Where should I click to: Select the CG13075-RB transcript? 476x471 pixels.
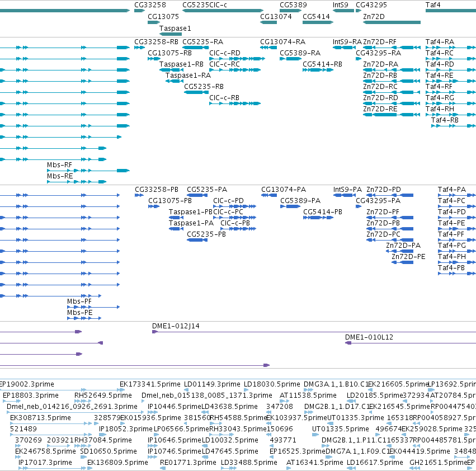(x=154, y=59)
